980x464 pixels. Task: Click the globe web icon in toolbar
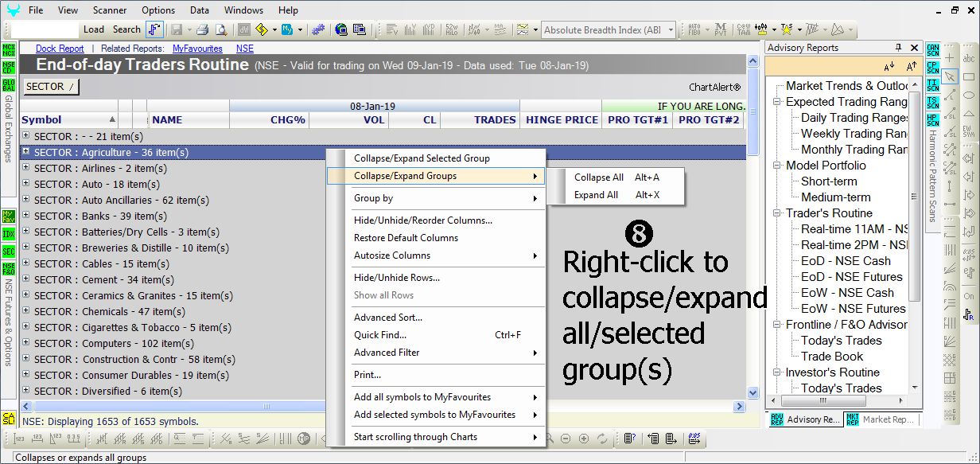341,29
